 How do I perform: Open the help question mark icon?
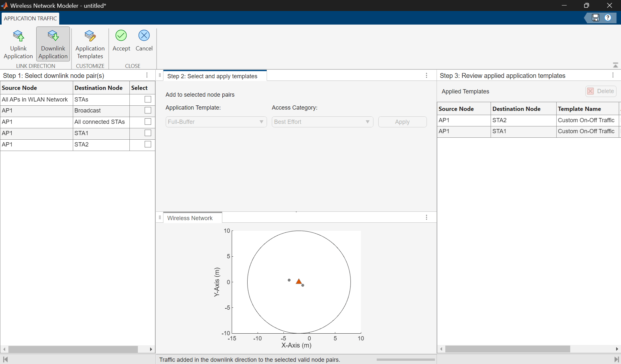click(608, 18)
